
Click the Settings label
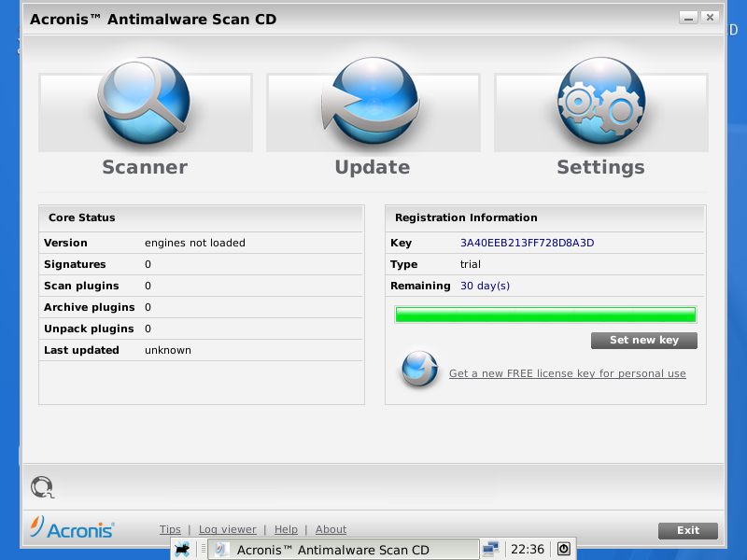tap(600, 167)
